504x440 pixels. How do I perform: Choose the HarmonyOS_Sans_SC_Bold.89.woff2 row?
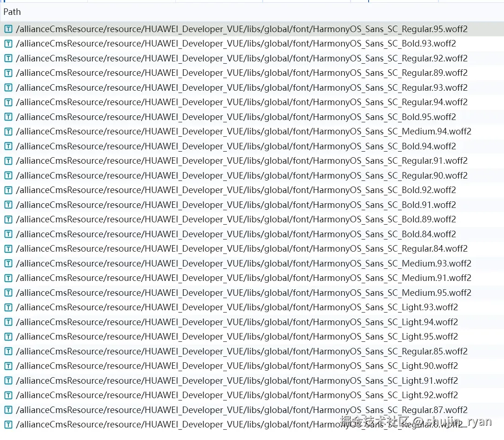coord(252,220)
